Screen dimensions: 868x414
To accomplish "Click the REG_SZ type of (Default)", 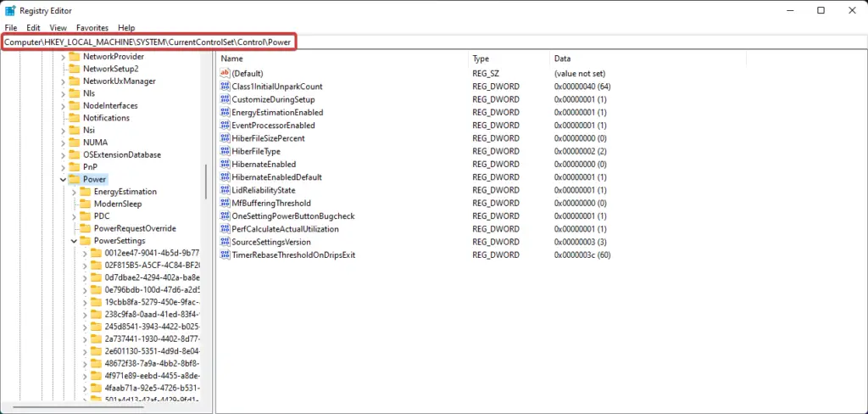I will pos(486,73).
